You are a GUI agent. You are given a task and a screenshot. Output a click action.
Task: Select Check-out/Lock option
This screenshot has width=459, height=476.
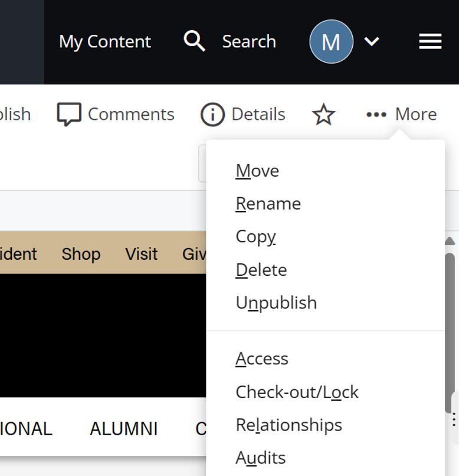297,392
